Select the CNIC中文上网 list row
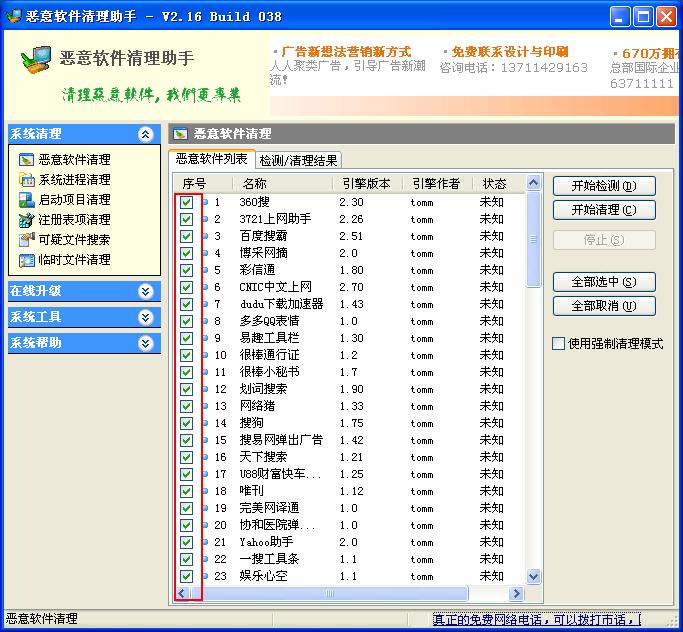The width and height of the screenshot is (683, 632). (350, 287)
